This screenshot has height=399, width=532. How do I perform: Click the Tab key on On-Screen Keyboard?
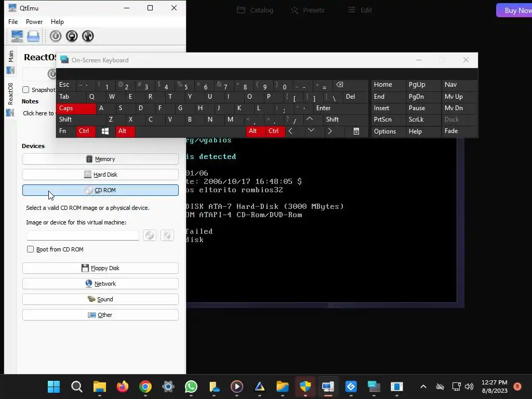point(71,97)
